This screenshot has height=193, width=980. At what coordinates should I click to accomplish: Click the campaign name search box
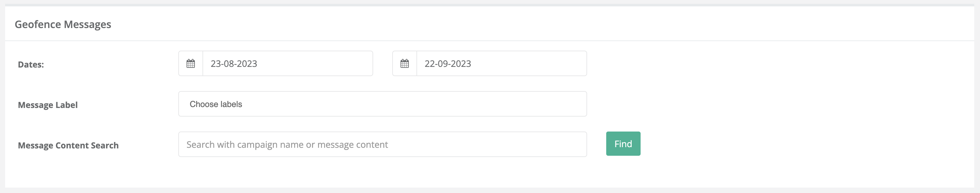tap(382, 144)
